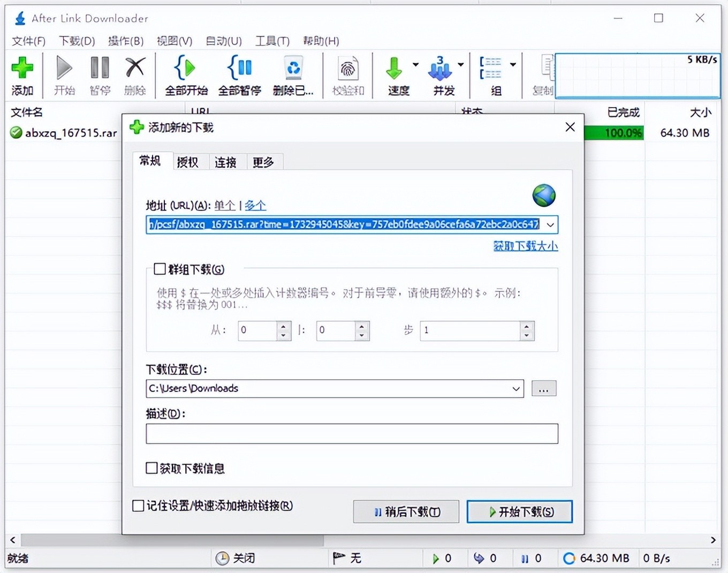Open the View (V) menu
This screenshot has height=573, width=728.
(175, 41)
